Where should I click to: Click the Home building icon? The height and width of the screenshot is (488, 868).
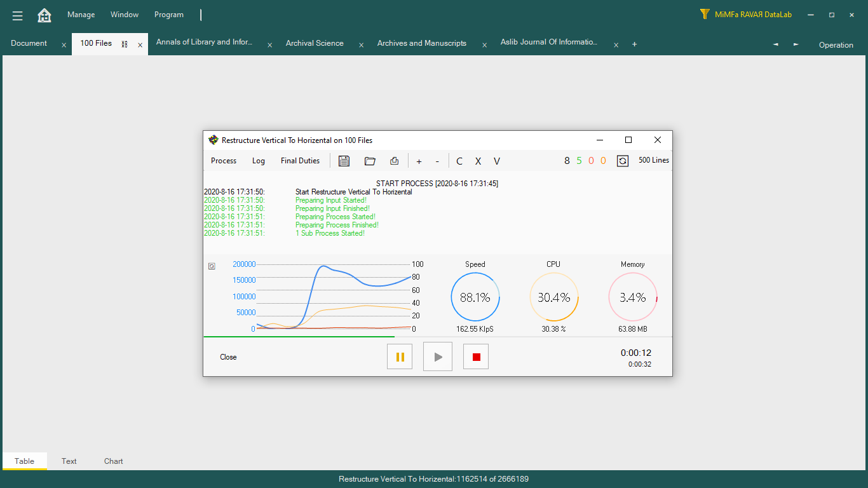pos(44,15)
